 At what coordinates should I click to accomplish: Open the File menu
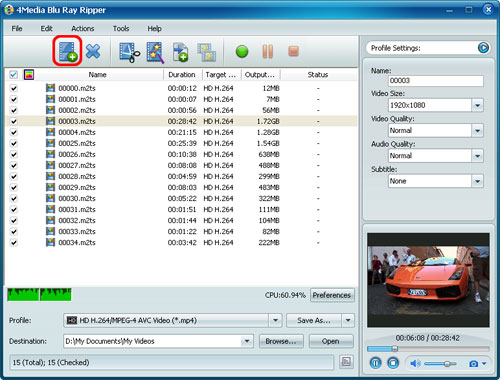pyautogui.click(x=17, y=29)
